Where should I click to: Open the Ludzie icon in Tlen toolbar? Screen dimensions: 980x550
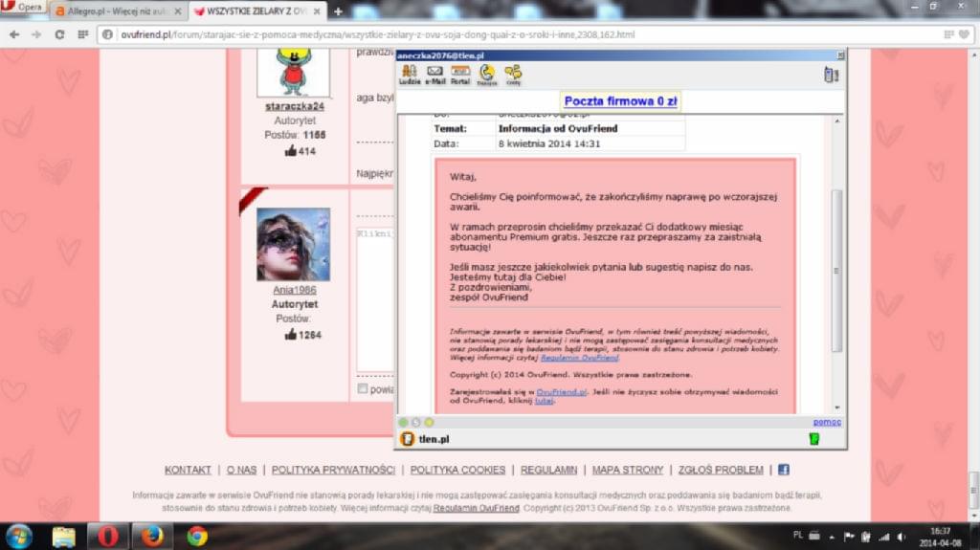pyautogui.click(x=410, y=75)
